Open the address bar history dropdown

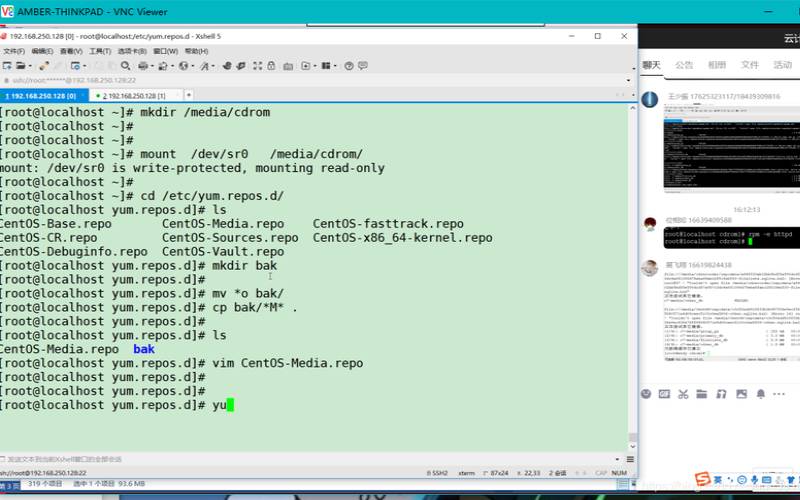click(628, 81)
